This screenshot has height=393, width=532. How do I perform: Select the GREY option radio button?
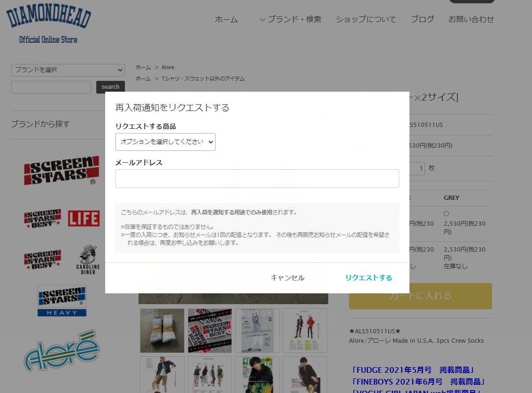[446, 213]
